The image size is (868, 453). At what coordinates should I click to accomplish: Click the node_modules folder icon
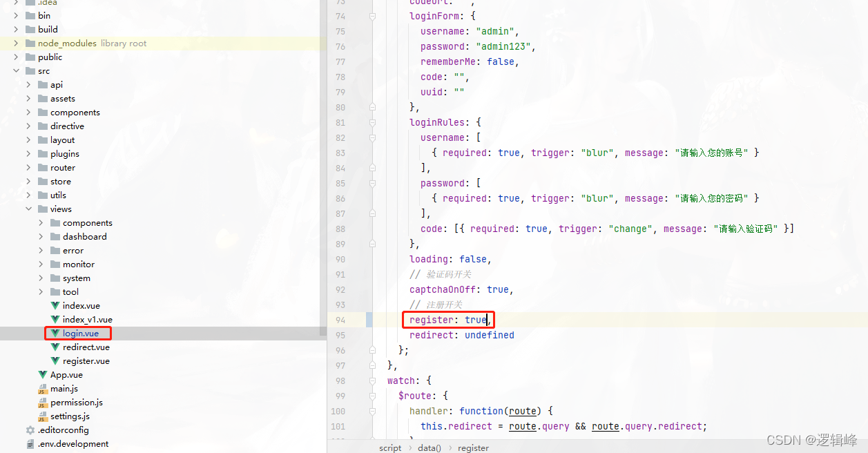(30, 43)
